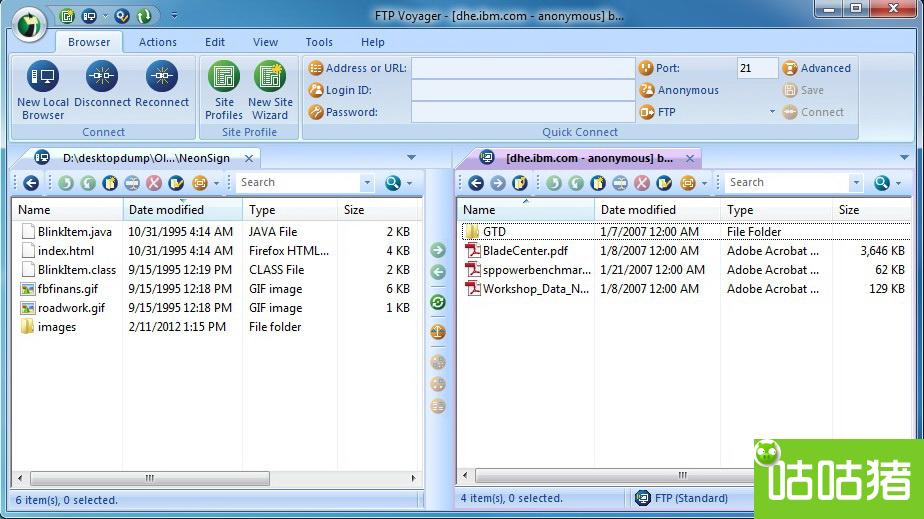Open local pane search options arrow

pyautogui.click(x=410, y=183)
